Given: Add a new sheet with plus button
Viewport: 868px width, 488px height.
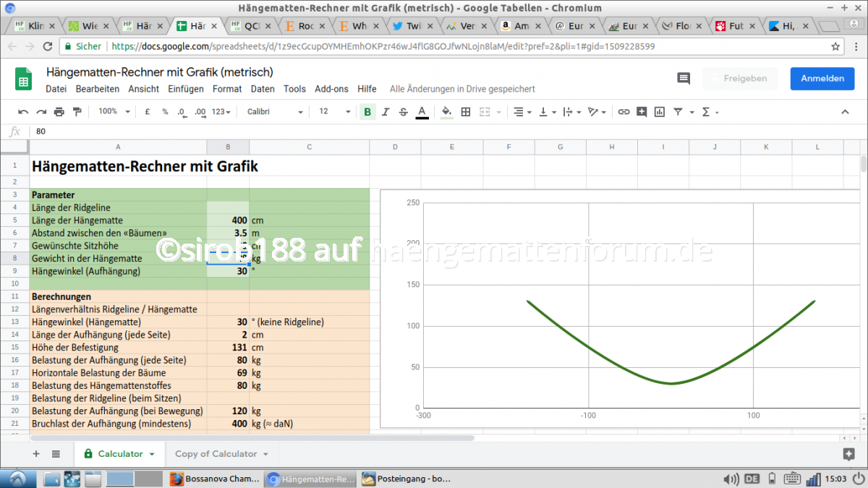Looking at the screenshot, I should point(36,454).
